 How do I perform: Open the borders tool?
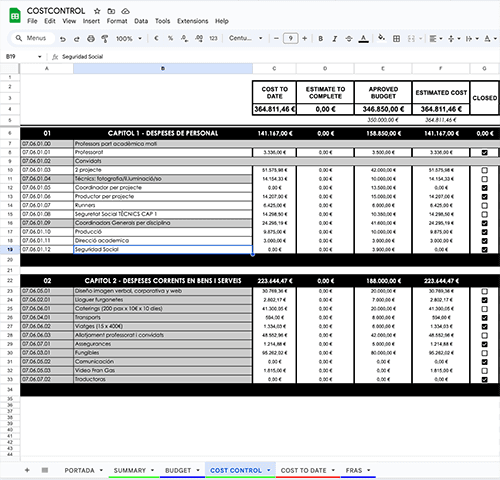tap(396, 39)
